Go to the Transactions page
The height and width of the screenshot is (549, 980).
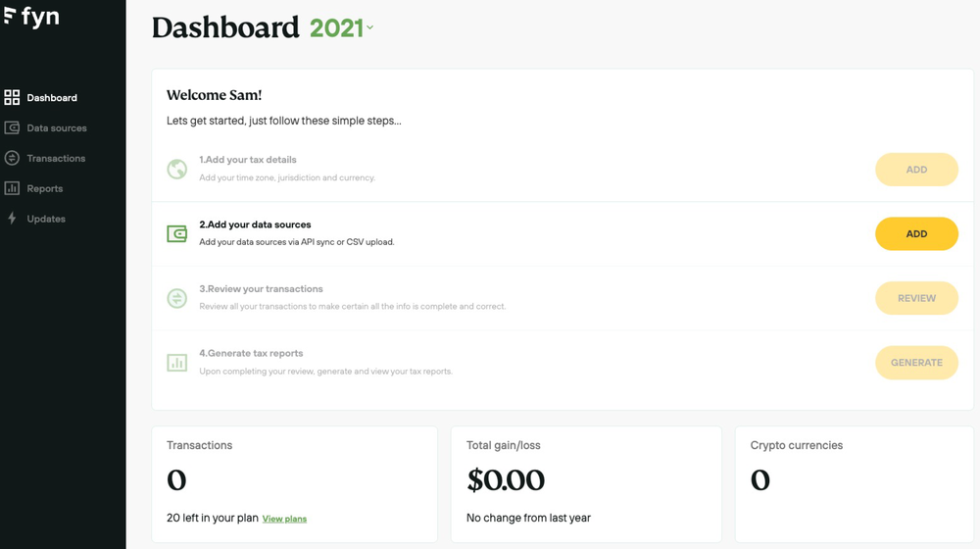56,158
